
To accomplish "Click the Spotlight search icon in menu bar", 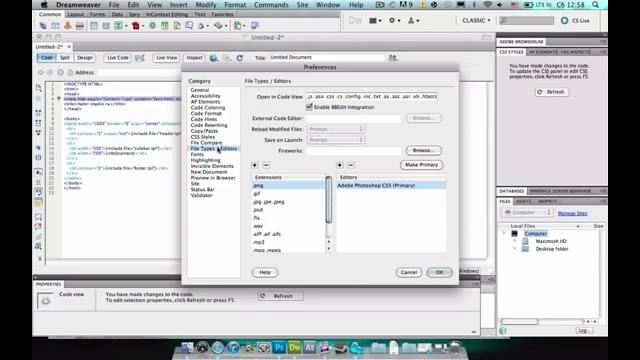I will click(x=596, y=5).
